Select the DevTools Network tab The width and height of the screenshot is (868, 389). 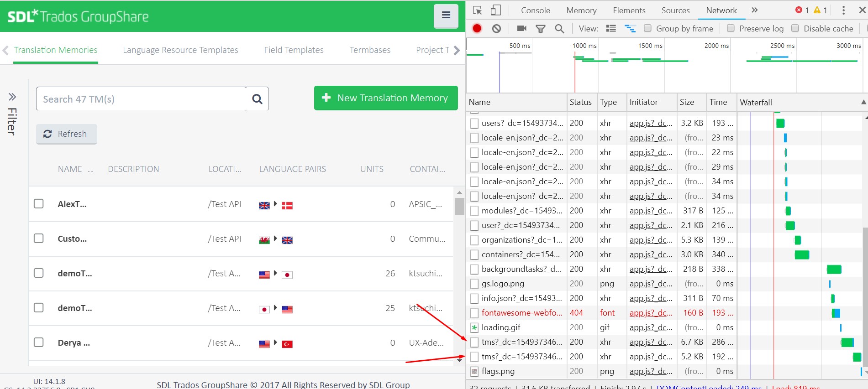721,10
